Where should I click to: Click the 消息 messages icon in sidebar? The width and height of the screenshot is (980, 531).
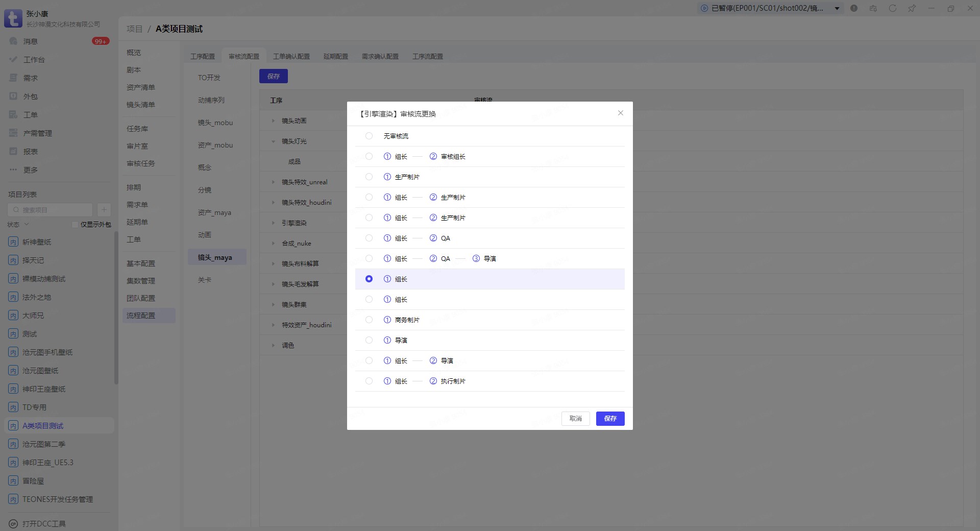(14, 41)
